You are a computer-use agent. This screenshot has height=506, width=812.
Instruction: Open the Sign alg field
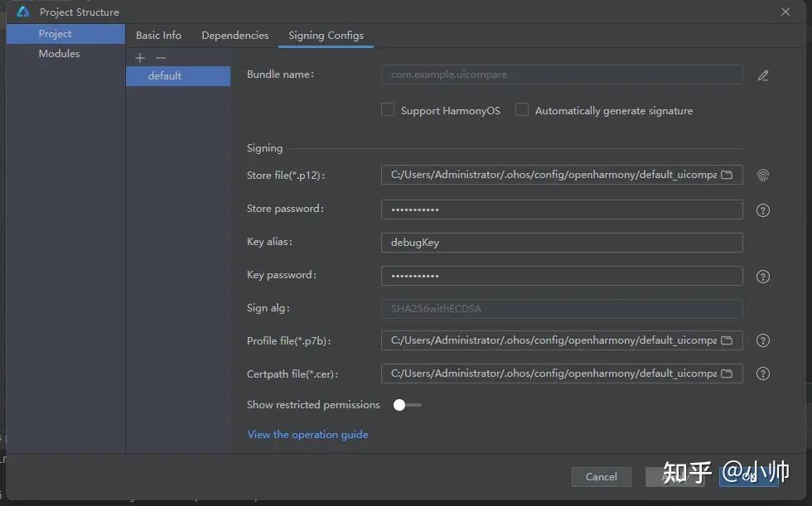pos(561,308)
